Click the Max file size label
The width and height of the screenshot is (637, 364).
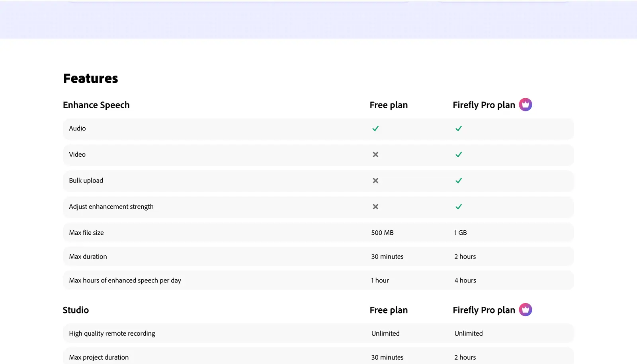point(86,233)
